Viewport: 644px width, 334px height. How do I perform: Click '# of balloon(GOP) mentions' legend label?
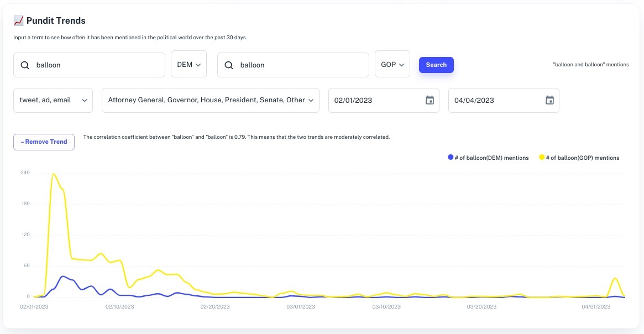click(x=583, y=158)
